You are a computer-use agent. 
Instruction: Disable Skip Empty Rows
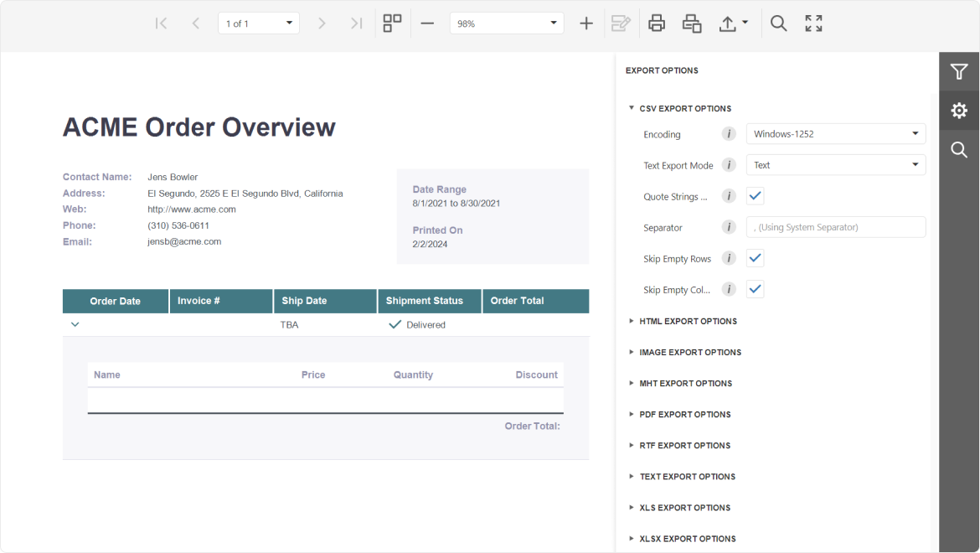(x=755, y=258)
